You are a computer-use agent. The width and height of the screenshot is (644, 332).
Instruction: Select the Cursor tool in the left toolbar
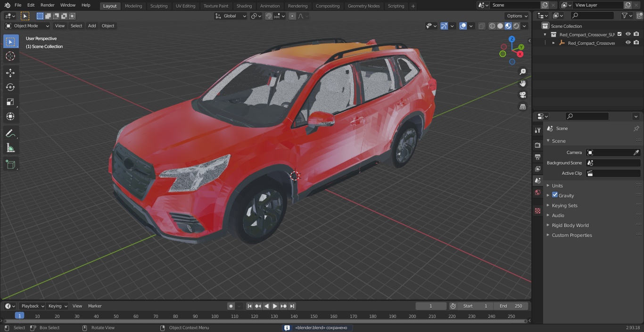(10, 56)
